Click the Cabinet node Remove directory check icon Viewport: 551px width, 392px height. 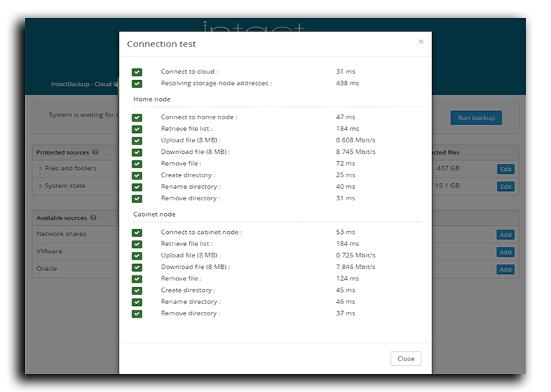coord(137,314)
